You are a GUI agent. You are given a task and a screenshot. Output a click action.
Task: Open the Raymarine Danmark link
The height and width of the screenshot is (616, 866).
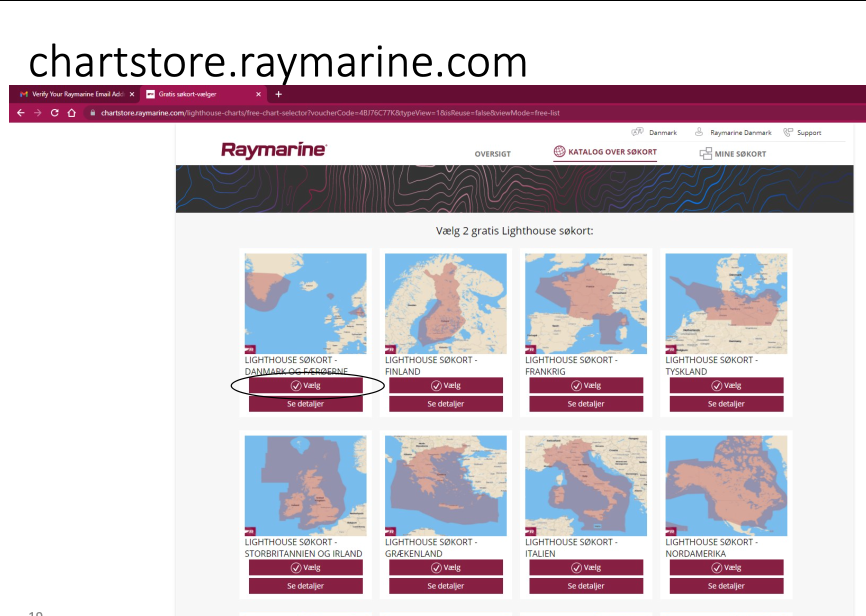click(x=740, y=132)
